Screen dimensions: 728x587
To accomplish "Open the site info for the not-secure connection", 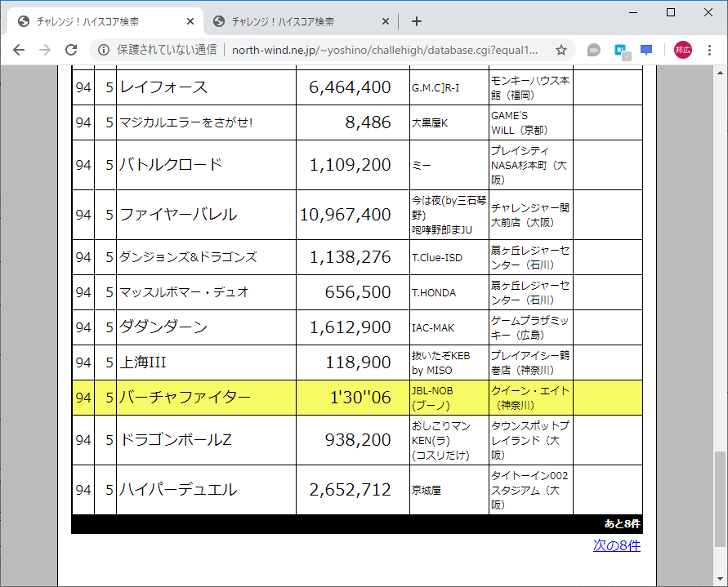I will click(104, 50).
